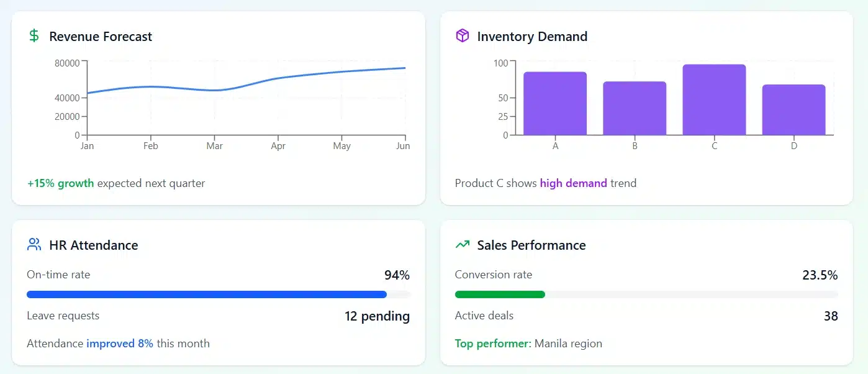868x374 pixels.
Task: Open the Revenue Forecast card title
Action: tap(100, 37)
